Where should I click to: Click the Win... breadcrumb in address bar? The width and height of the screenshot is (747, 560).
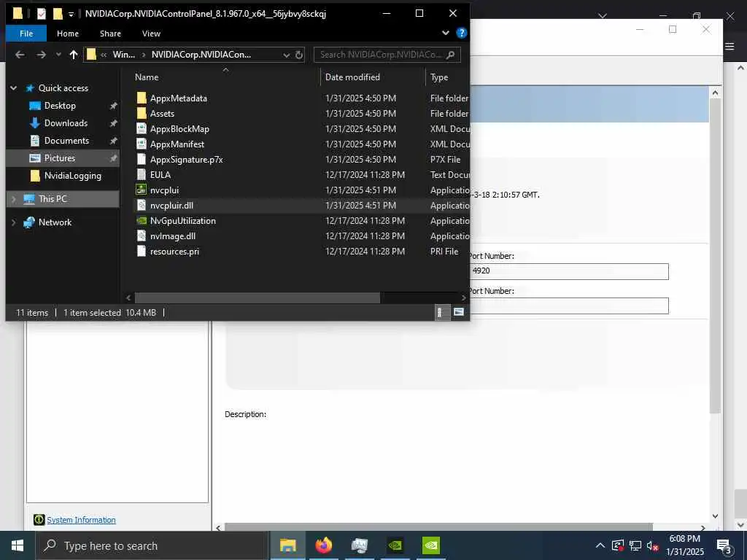click(124, 55)
